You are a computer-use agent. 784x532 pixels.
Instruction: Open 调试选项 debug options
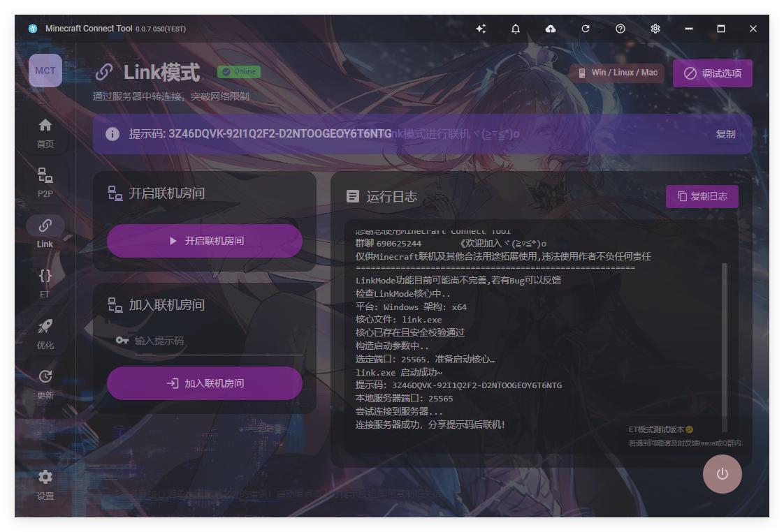click(713, 73)
